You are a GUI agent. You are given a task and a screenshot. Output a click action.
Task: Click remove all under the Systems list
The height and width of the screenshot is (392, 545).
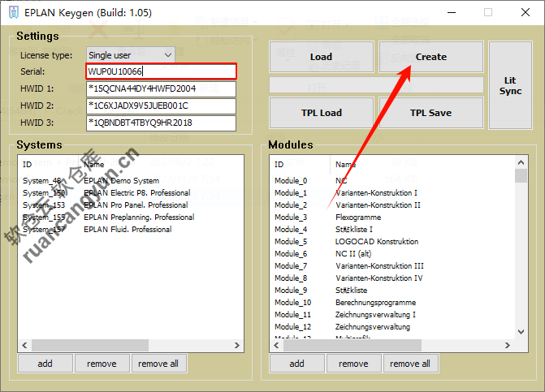click(158, 364)
